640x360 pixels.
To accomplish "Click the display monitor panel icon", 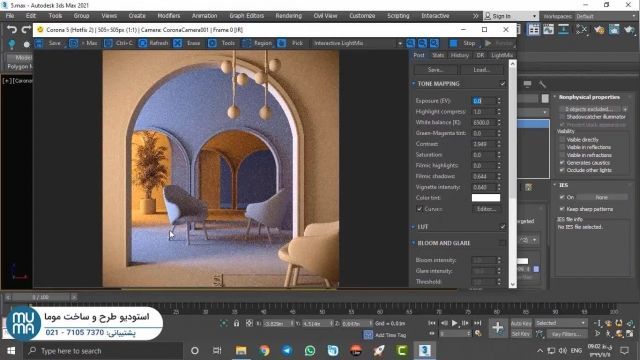I will 527,84.
